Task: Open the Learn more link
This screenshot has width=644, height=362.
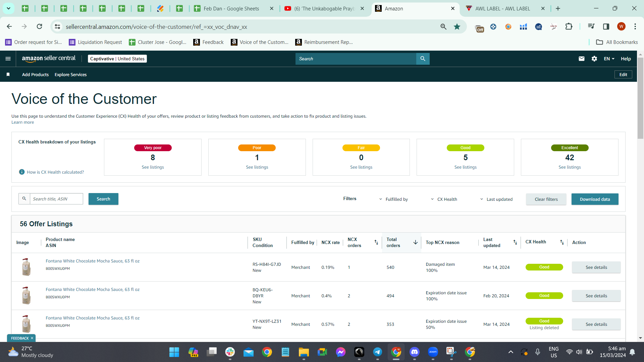Action: (x=22, y=122)
